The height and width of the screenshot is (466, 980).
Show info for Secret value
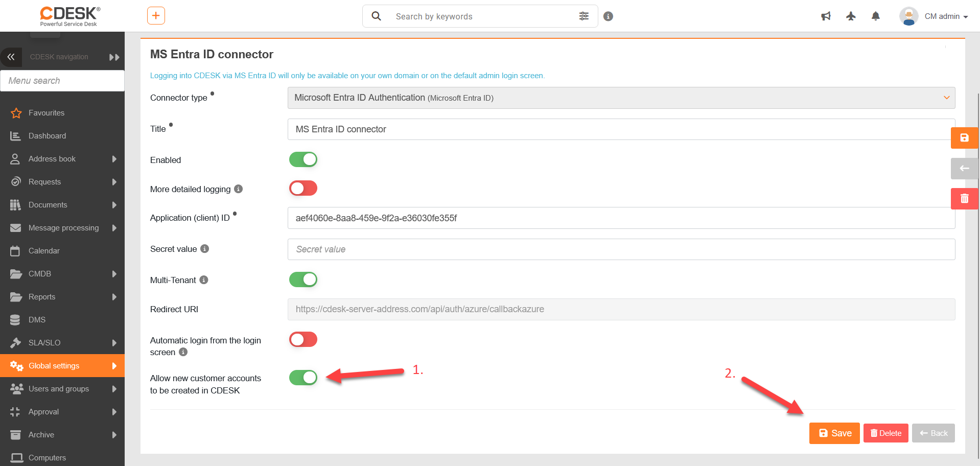tap(204, 249)
